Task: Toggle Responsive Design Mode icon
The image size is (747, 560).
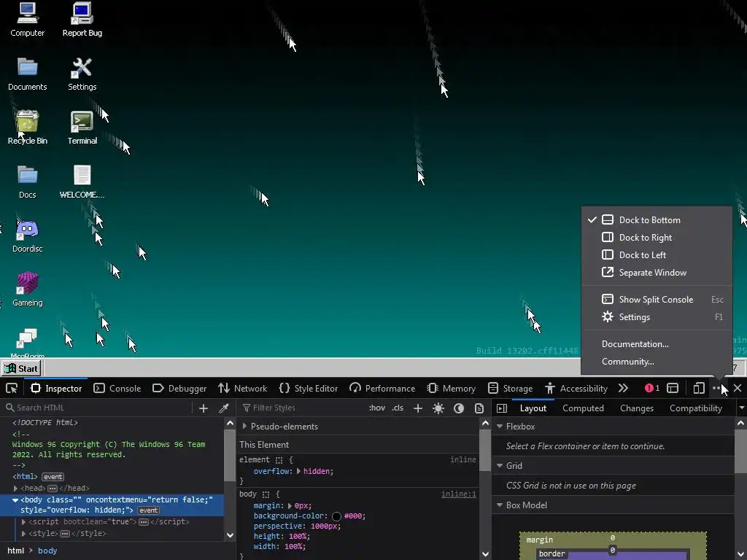Action: [699, 388]
